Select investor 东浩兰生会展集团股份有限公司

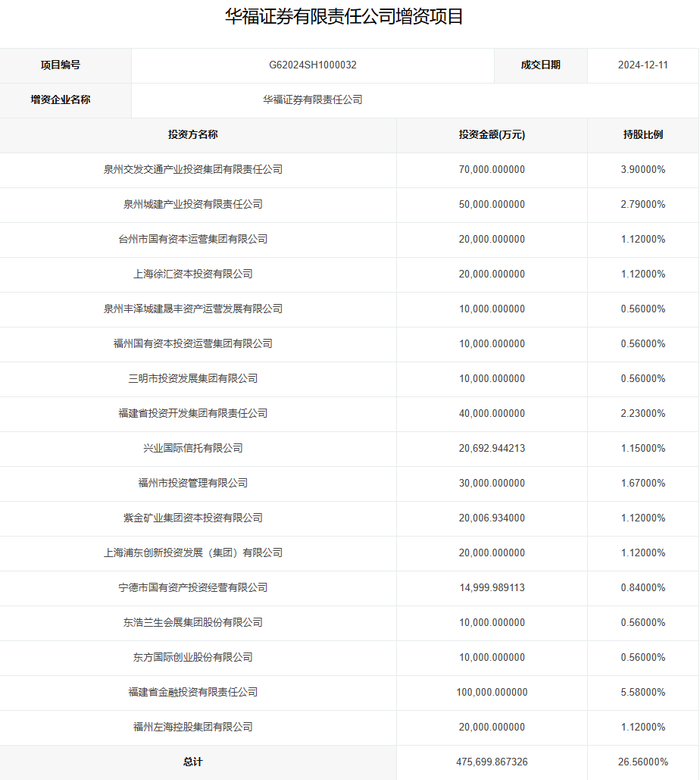[x=193, y=622]
